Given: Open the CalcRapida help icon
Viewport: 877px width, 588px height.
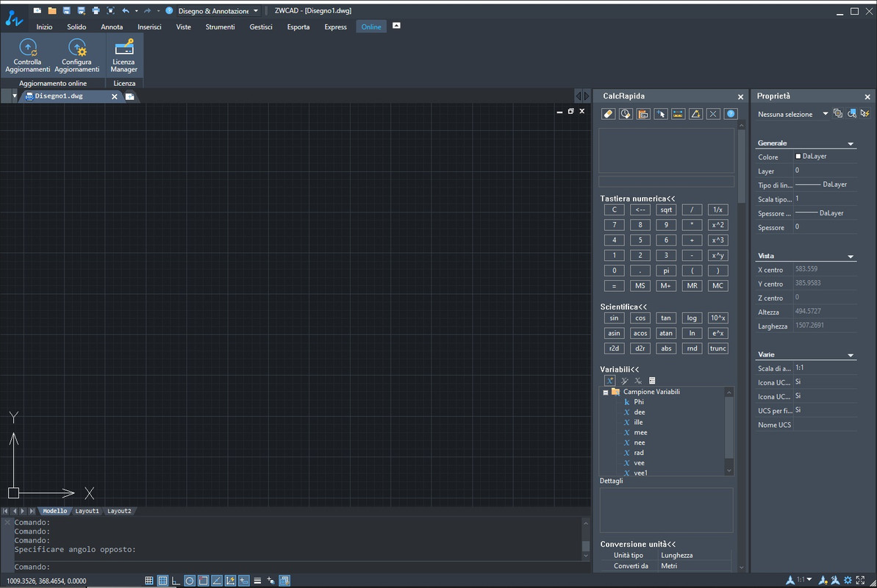Looking at the screenshot, I should click(731, 114).
